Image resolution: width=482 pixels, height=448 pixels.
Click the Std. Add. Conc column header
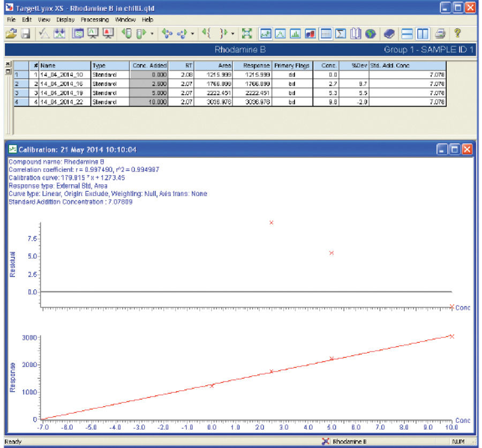point(408,65)
